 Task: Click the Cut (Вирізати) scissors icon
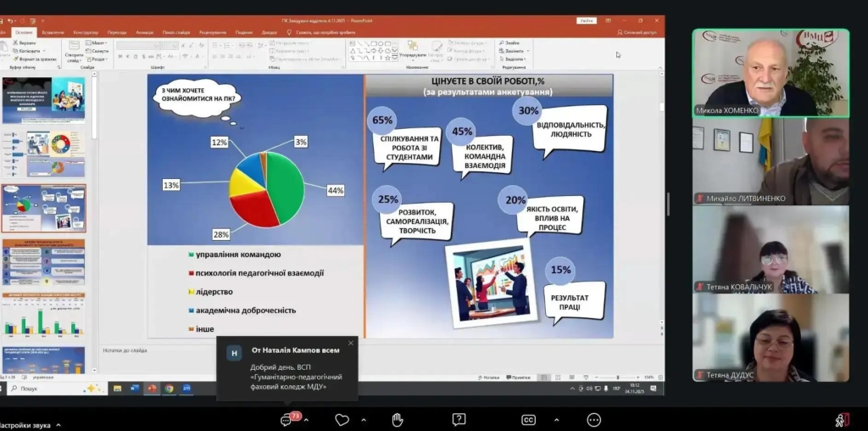(x=25, y=42)
